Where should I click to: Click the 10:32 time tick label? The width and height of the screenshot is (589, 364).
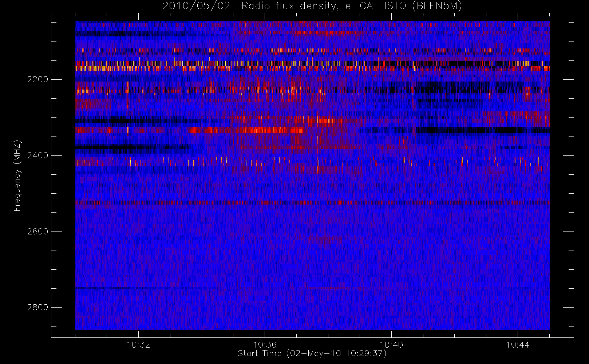pos(138,345)
